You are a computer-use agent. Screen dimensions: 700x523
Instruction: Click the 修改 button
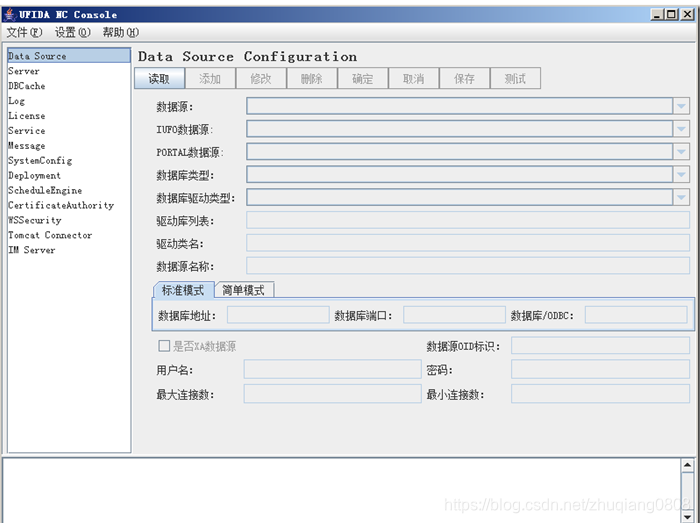click(261, 79)
